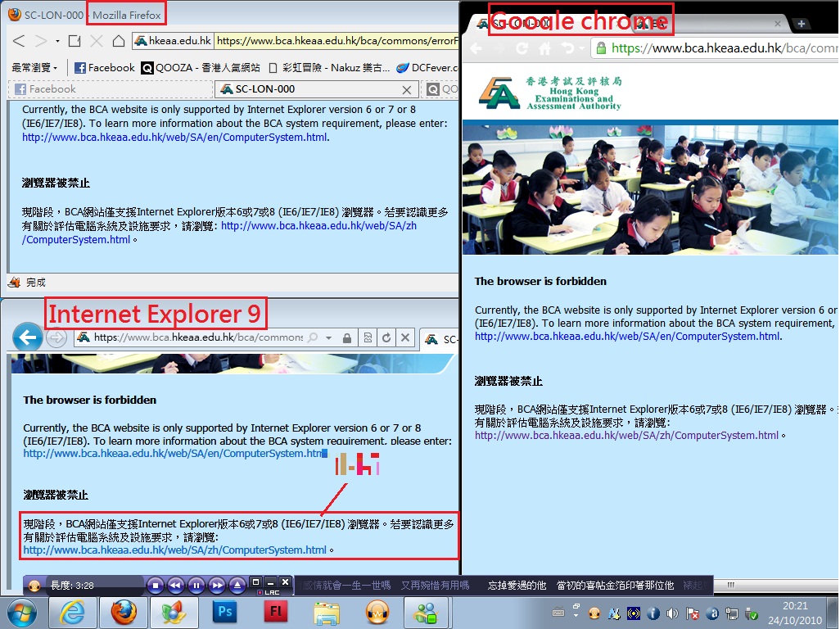Reload the page in Google Chrome
The width and height of the screenshot is (840, 629).
click(522, 49)
